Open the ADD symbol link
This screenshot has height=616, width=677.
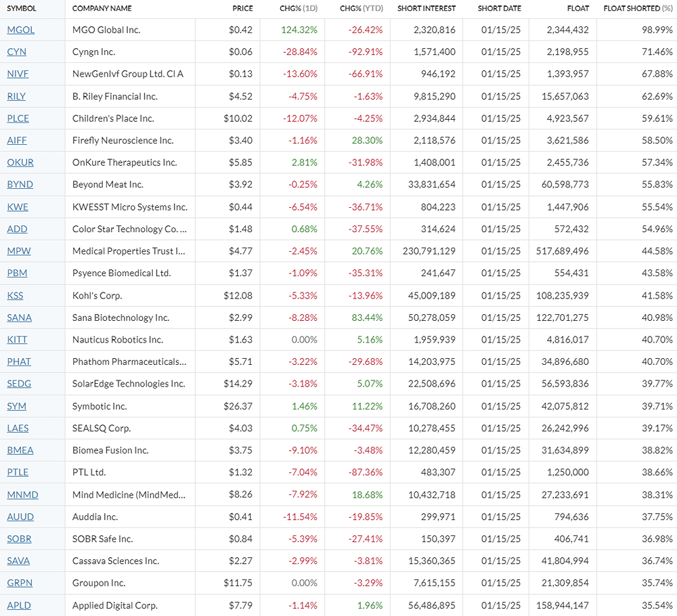pos(18,229)
